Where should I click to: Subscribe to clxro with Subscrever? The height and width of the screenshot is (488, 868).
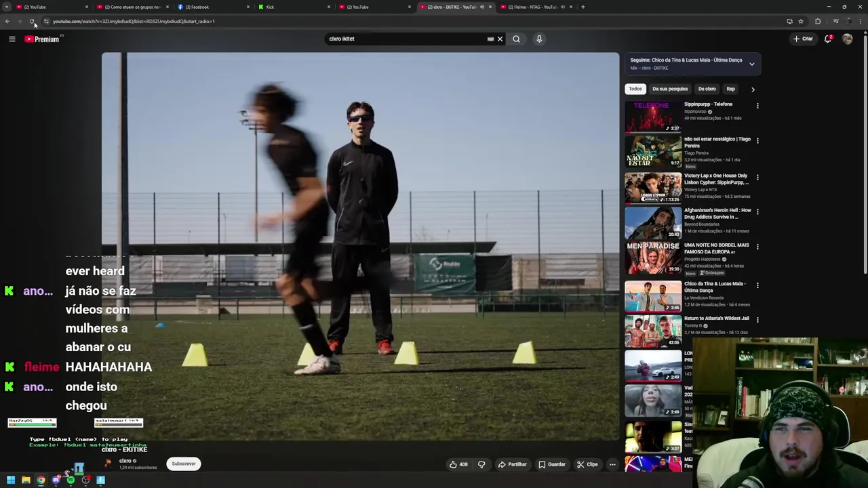183,464
